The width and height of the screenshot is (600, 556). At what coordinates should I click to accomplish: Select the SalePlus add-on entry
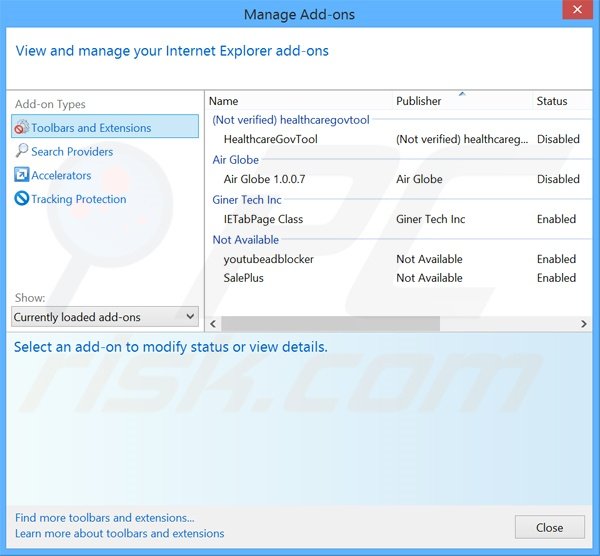pos(244,278)
